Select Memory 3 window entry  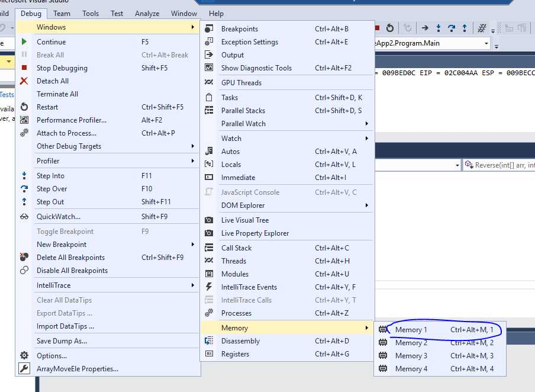pyautogui.click(x=440, y=355)
